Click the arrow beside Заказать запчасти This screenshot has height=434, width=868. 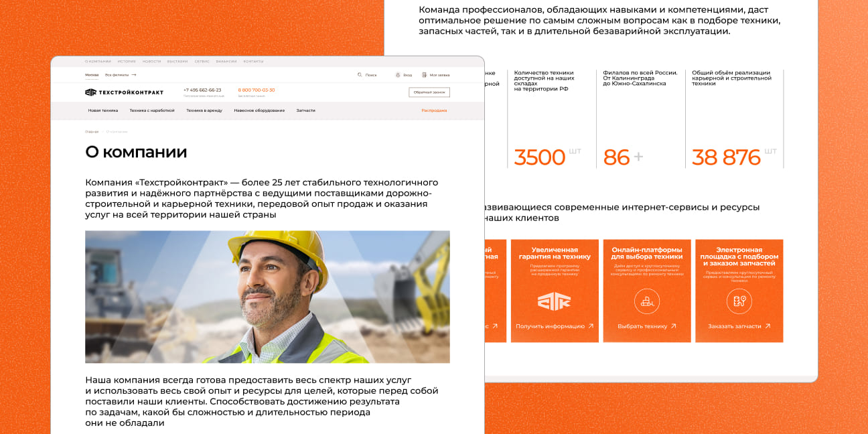pyautogui.click(x=768, y=326)
